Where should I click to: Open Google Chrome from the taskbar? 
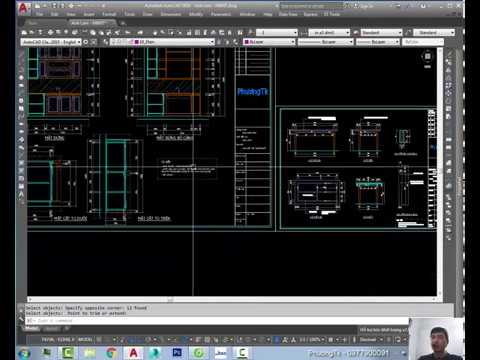(x=111, y=353)
